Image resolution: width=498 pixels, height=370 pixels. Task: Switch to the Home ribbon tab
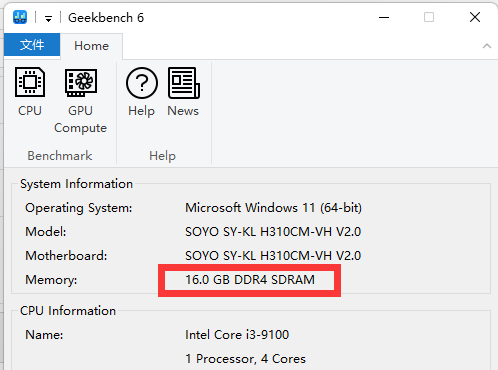(x=91, y=46)
